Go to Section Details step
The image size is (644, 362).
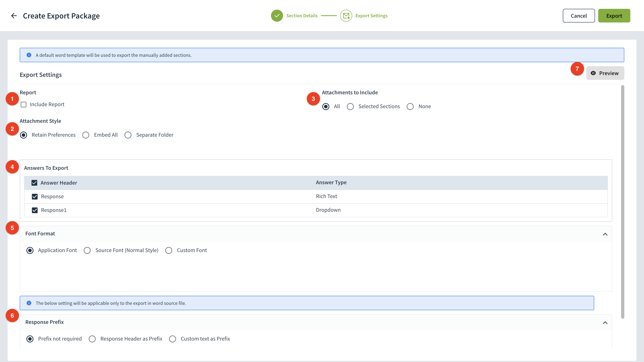pos(302,16)
